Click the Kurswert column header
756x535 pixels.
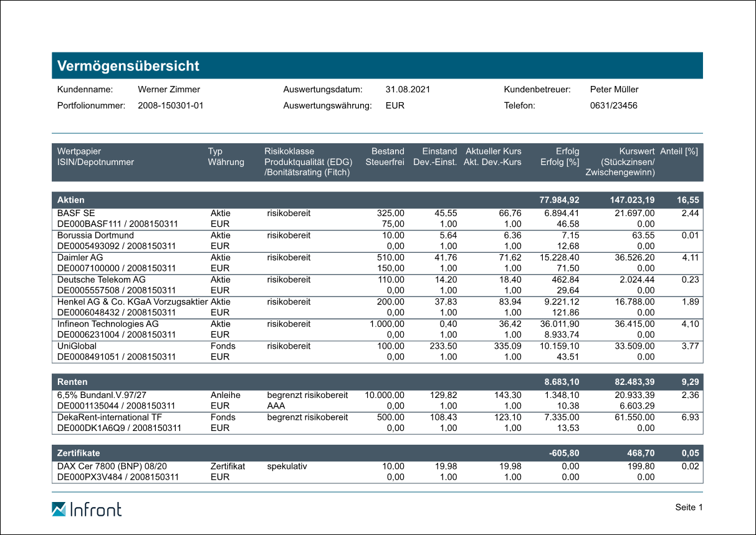tap(636, 151)
